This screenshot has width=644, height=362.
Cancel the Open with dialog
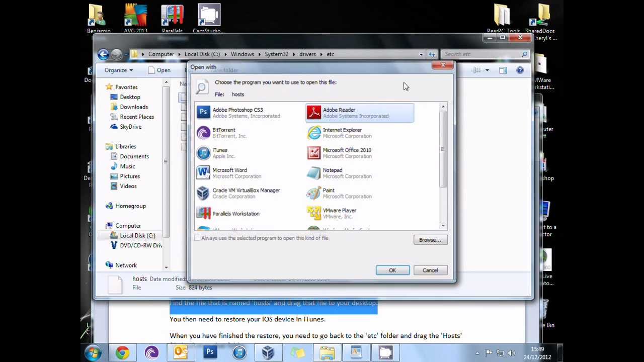click(430, 270)
